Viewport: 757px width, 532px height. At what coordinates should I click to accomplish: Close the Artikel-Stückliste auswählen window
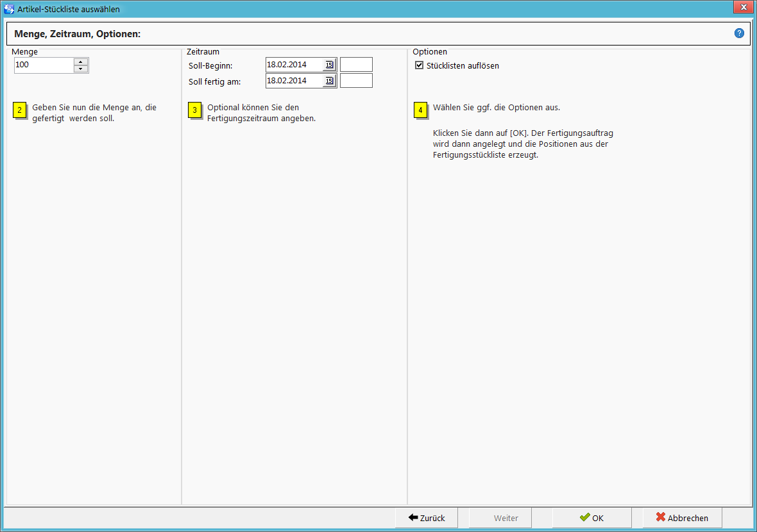(x=744, y=7)
